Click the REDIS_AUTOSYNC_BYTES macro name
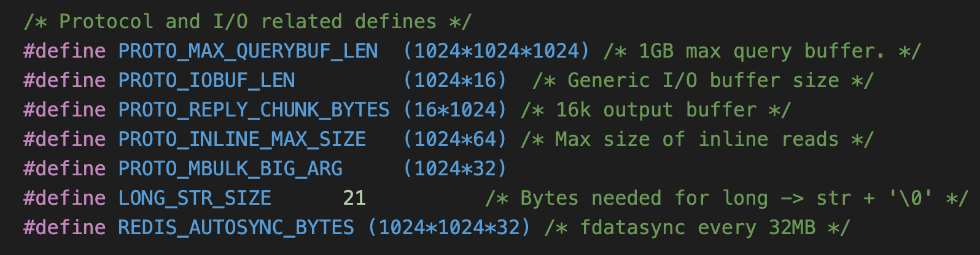980x255 pixels. [x=236, y=227]
